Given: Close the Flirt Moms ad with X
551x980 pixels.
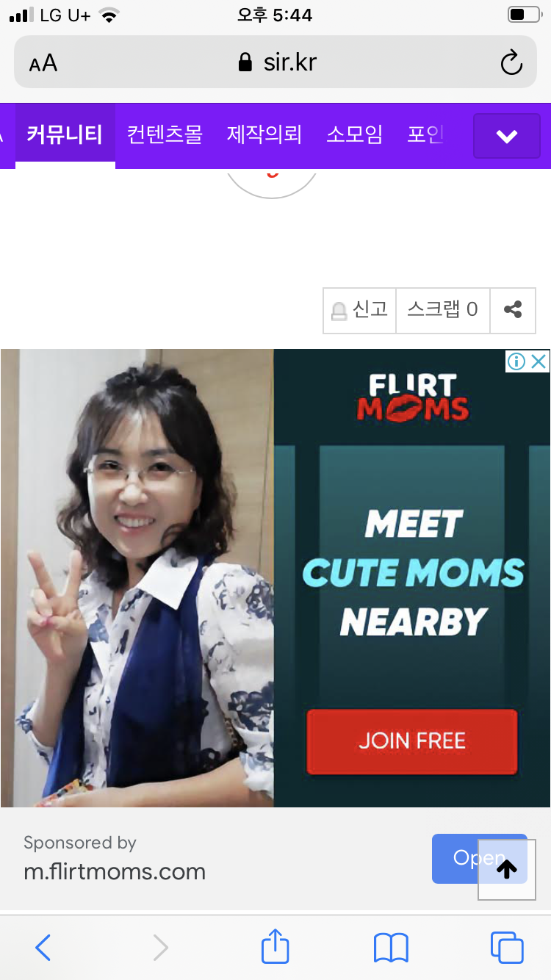Looking at the screenshot, I should point(539,361).
